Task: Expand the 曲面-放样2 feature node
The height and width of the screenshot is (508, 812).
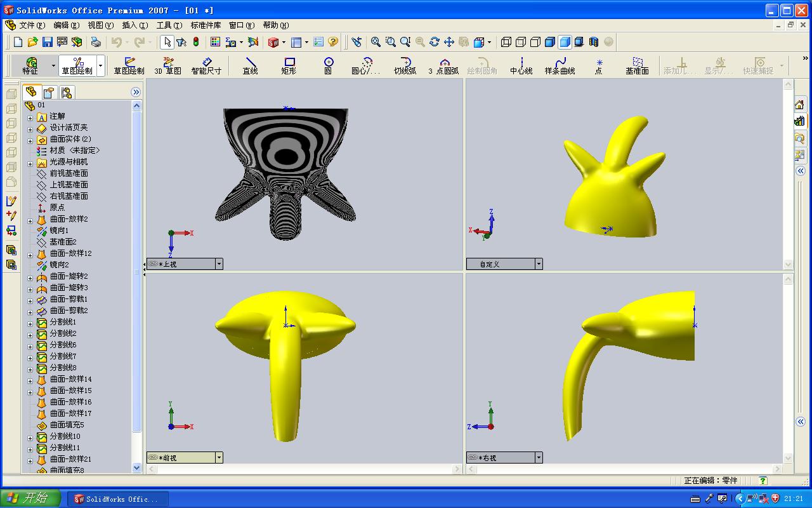Action: (30, 220)
